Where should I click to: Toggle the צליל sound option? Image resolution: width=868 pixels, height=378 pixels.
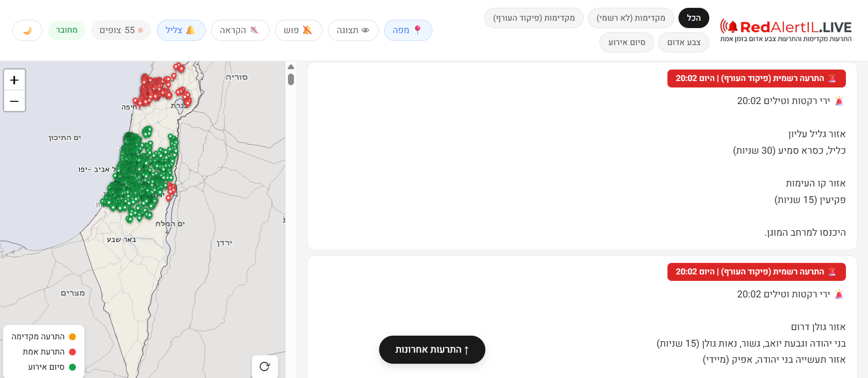[181, 30]
